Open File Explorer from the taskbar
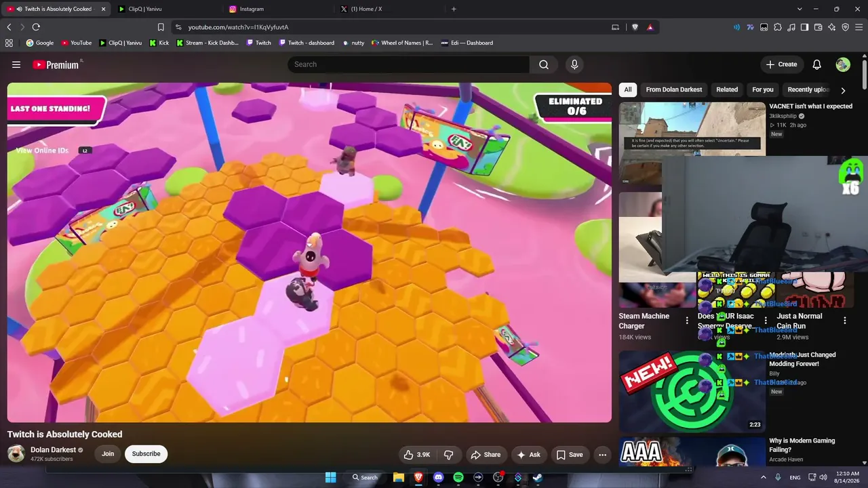The width and height of the screenshot is (868, 488). click(x=399, y=477)
